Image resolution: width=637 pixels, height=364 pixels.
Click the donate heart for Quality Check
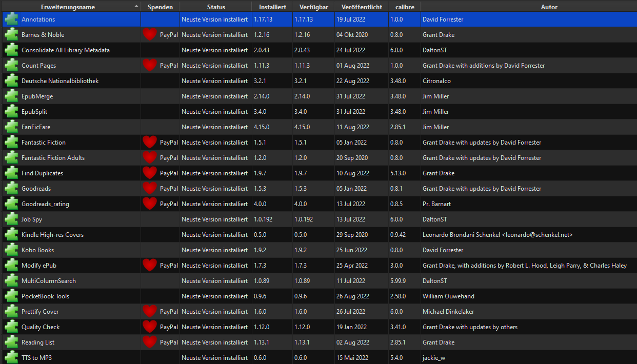click(x=150, y=327)
